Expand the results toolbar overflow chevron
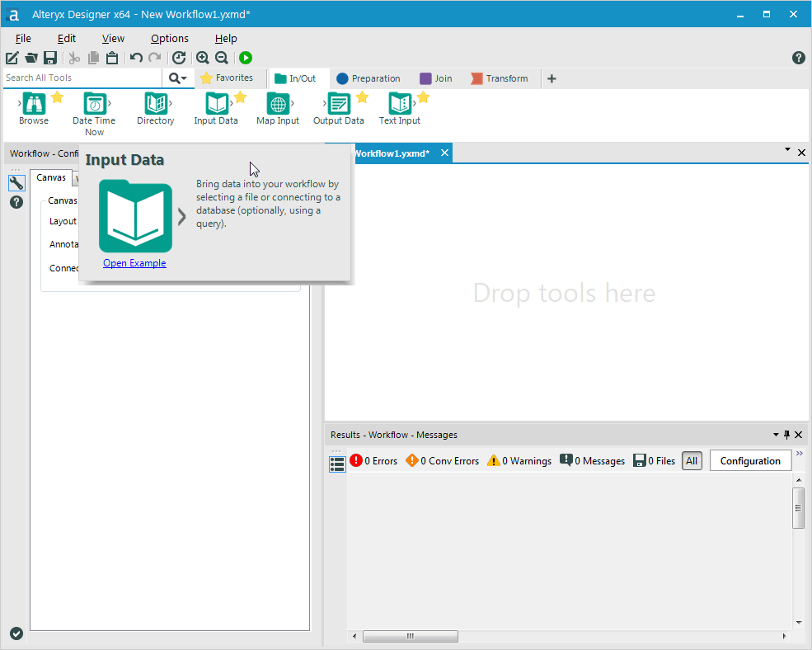This screenshot has height=650, width=812. (800, 454)
